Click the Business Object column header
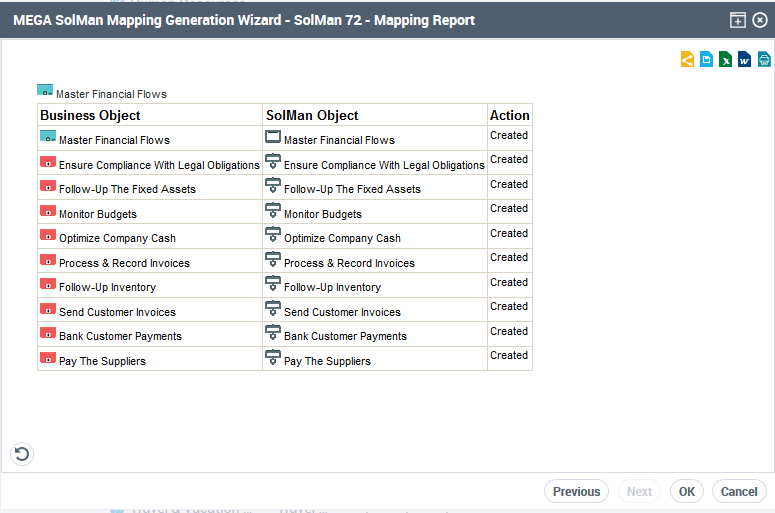Image resolution: width=775 pixels, height=513 pixels. tap(90, 115)
